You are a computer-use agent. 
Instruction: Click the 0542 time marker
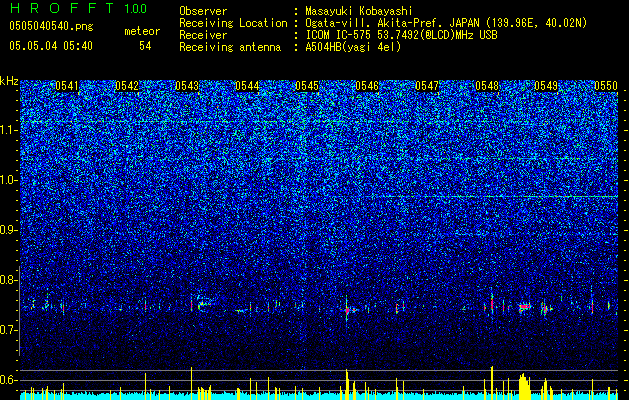127,86
